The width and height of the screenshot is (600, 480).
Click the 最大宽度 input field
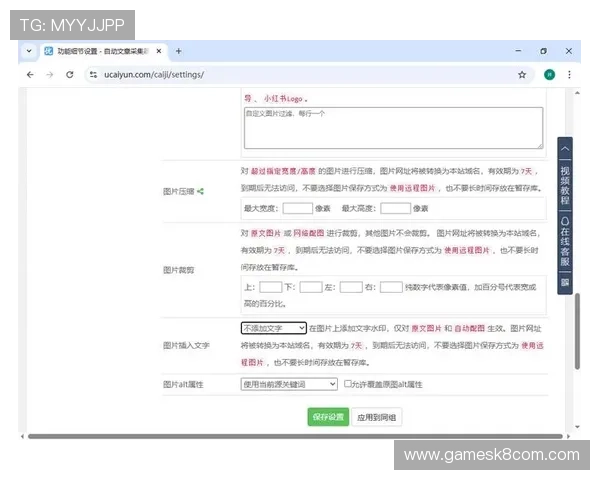tap(298, 208)
